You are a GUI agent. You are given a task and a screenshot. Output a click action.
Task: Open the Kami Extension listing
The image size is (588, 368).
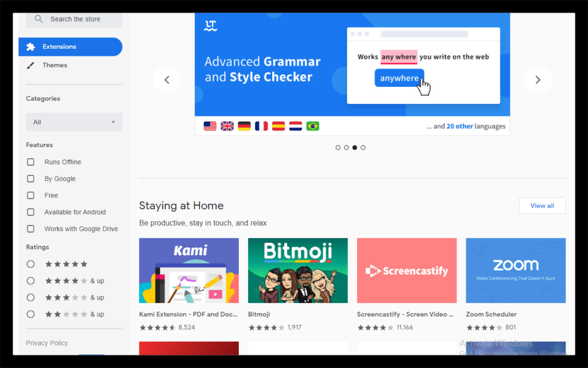(x=188, y=270)
